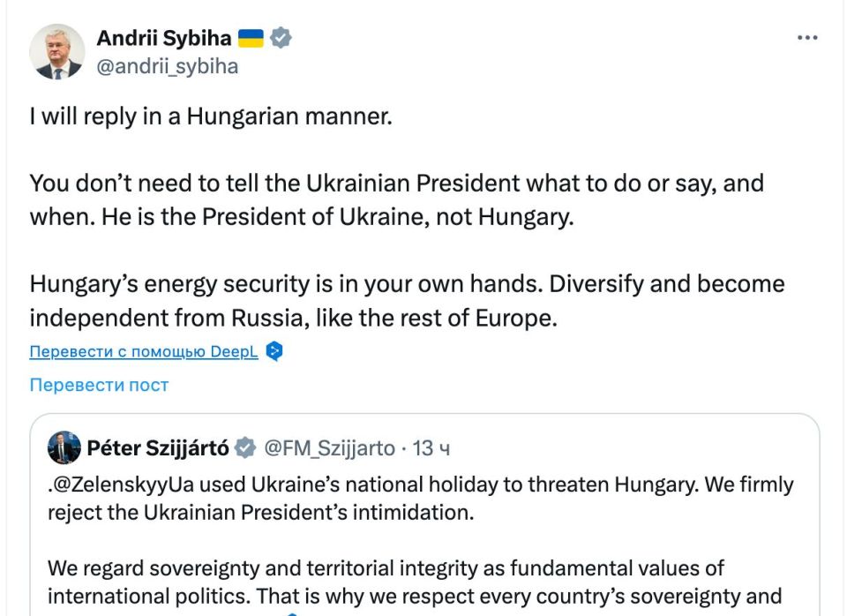Click the verified badge next to Andrii Sybiha
The width and height of the screenshot is (847, 616).
pyautogui.click(x=281, y=37)
